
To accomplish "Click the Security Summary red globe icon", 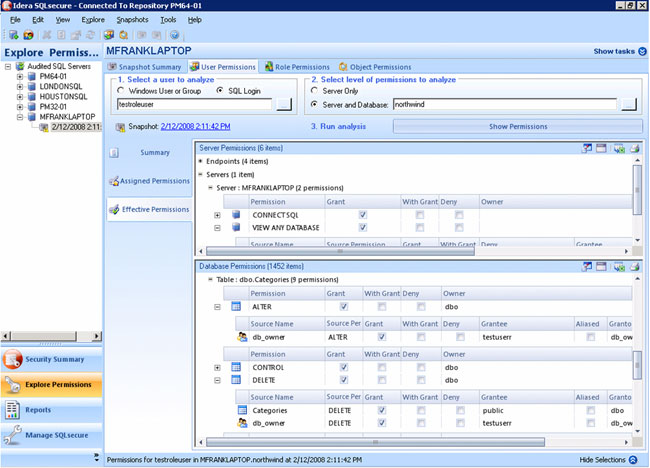I will tap(12, 359).
